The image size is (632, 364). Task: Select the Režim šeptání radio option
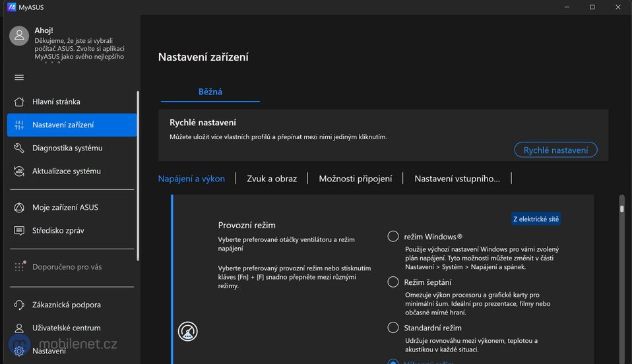coord(393,282)
